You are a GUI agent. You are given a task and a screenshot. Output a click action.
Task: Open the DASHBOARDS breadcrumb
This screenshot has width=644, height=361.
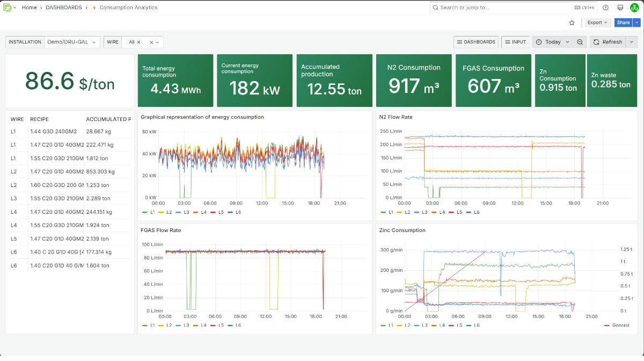pyautogui.click(x=64, y=8)
